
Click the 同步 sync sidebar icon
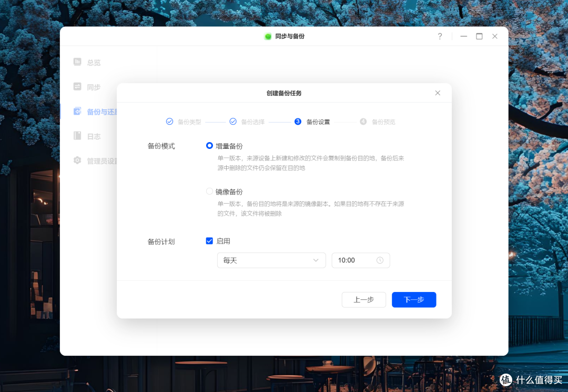click(77, 87)
